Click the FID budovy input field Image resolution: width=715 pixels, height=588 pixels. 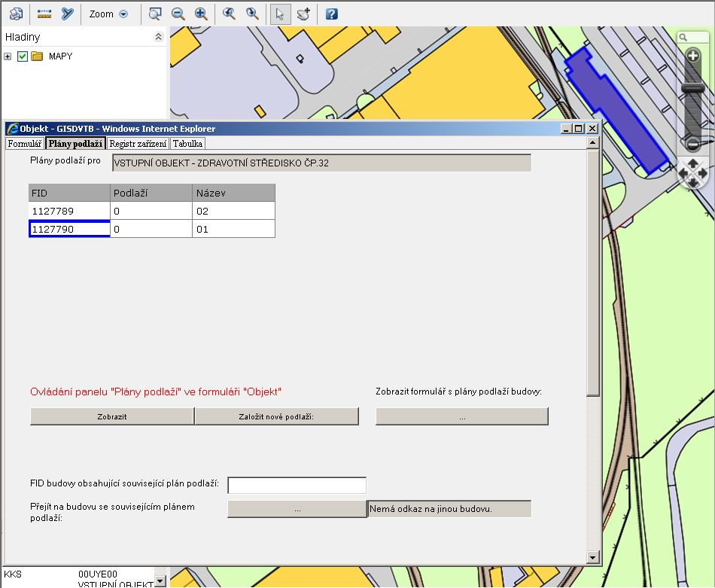[x=297, y=486]
